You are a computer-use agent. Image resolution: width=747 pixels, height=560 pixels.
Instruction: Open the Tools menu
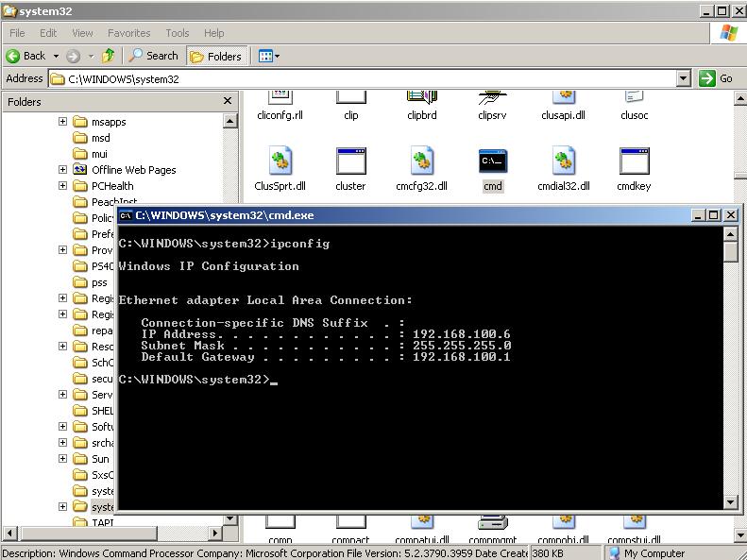[x=178, y=33]
